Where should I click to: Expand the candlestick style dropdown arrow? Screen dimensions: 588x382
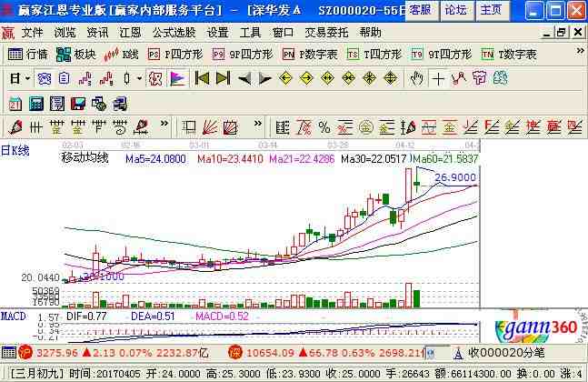coord(139,78)
